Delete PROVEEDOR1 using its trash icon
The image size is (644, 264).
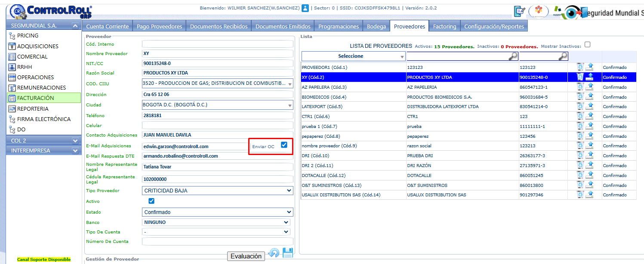click(580, 67)
